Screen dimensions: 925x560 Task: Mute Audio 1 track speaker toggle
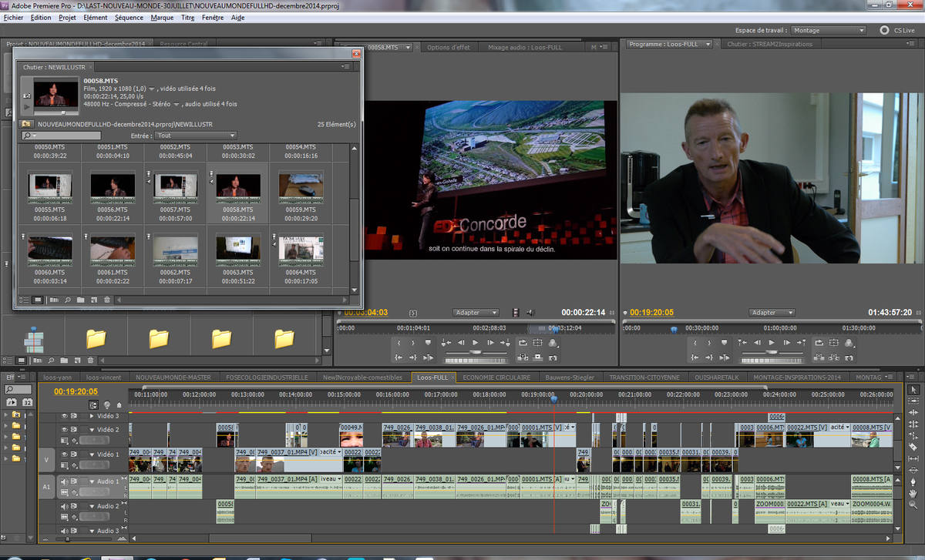coord(63,481)
